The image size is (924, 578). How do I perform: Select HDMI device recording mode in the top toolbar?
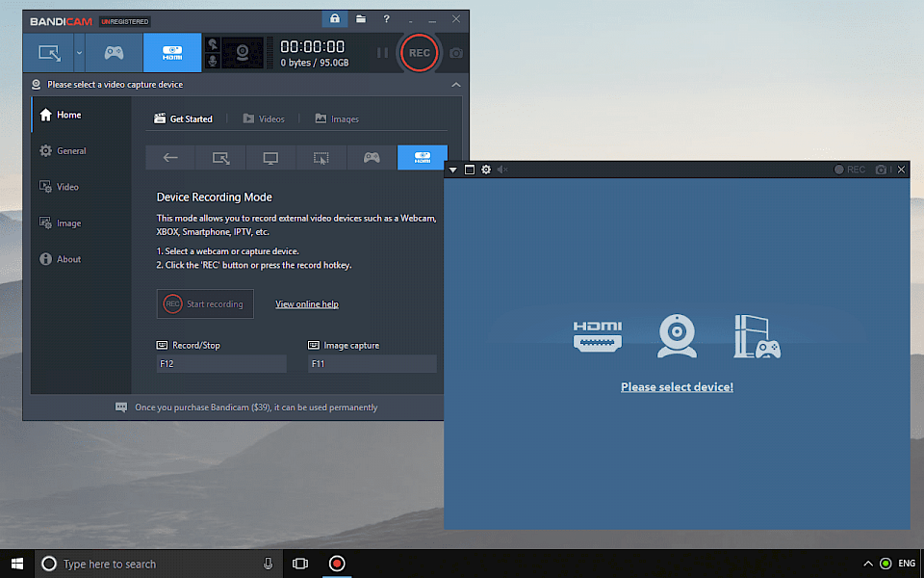(x=172, y=53)
